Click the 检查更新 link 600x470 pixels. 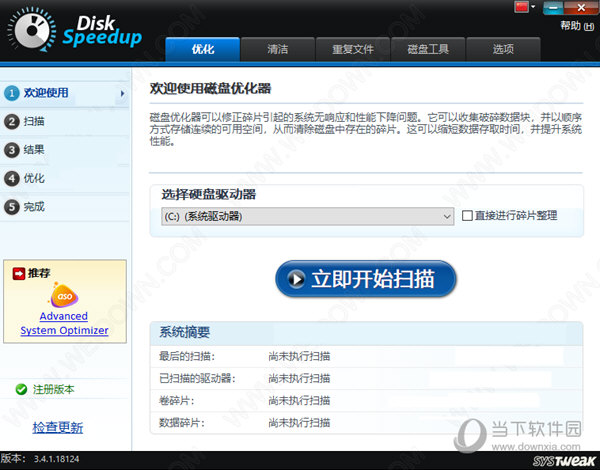[58, 428]
